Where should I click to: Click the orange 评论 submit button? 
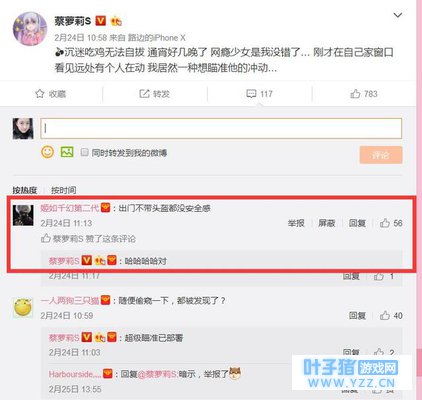pyautogui.click(x=381, y=155)
